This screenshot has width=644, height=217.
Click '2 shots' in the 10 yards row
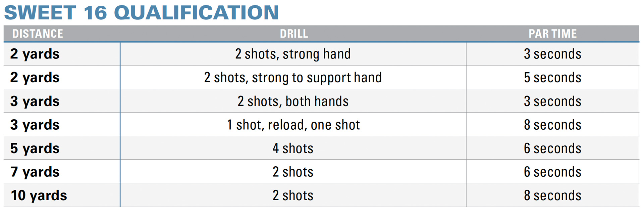coord(293,195)
